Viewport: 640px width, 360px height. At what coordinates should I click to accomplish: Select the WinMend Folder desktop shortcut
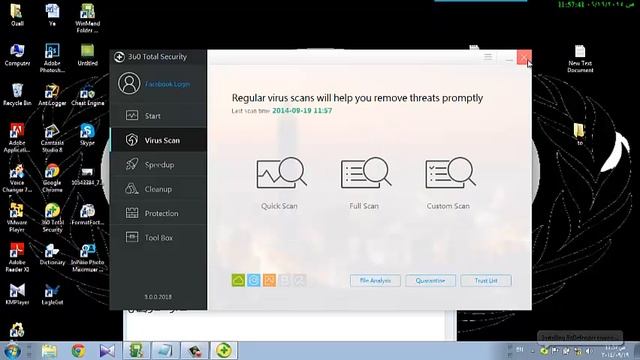coord(87,18)
